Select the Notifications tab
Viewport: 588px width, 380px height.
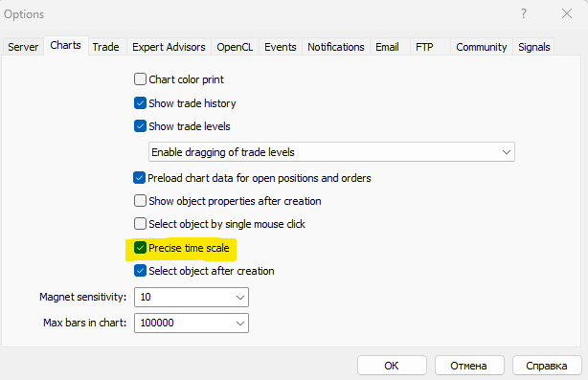coord(336,47)
